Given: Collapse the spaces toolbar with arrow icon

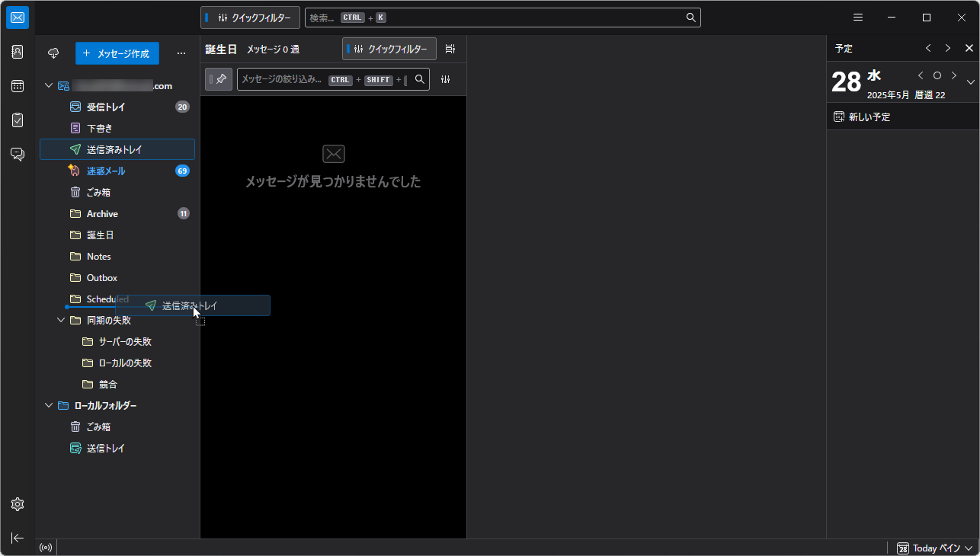Looking at the screenshot, I should coord(17,538).
